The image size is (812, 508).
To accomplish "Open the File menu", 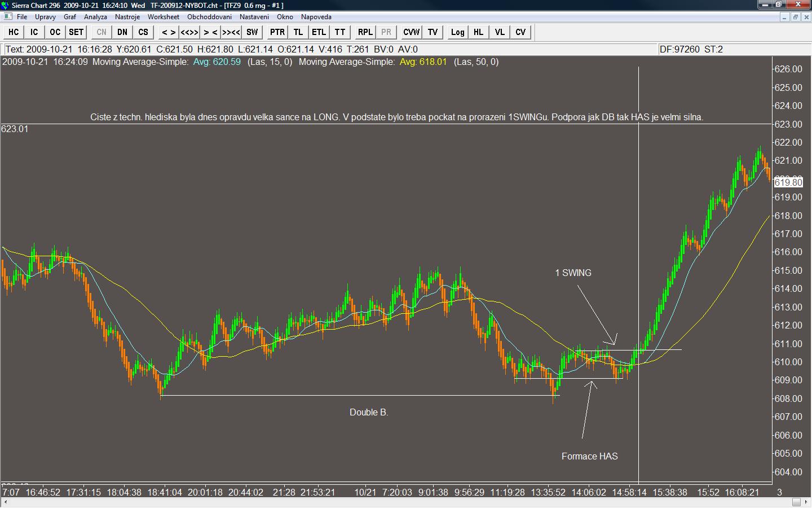I will (x=22, y=17).
